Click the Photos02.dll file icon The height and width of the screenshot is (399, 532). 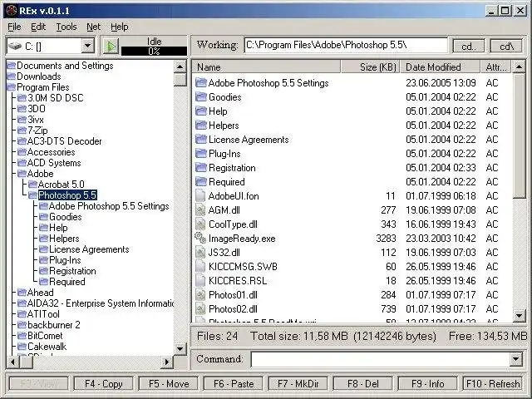(x=200, y=309)
